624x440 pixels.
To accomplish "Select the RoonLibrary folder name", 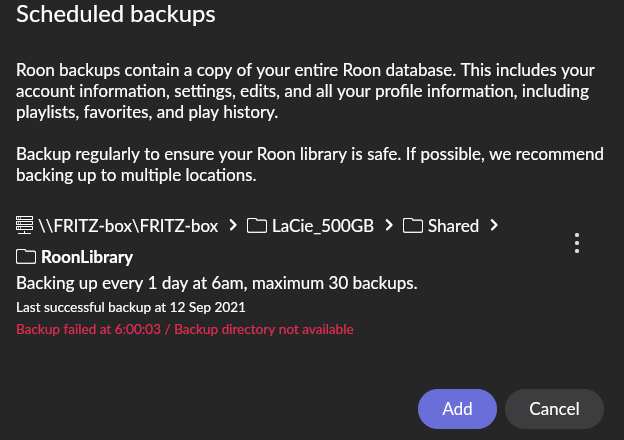I will tap(87, 257).
